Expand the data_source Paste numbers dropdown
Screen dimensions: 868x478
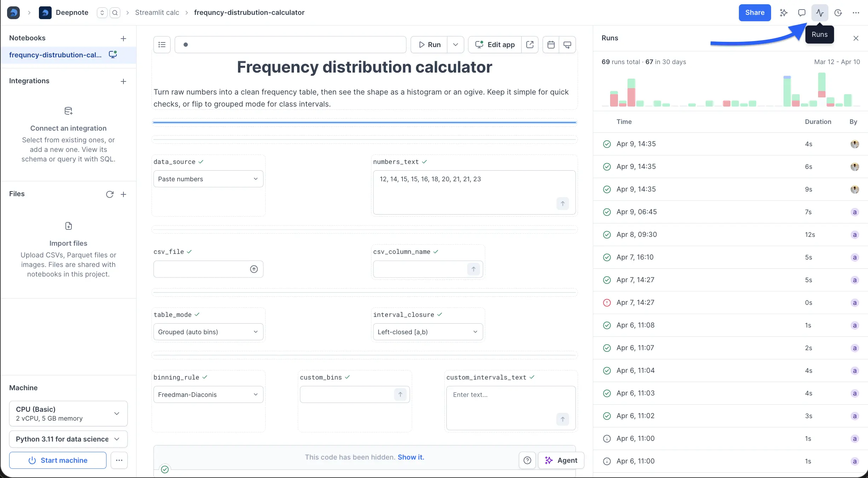click(x=208, y=179)
